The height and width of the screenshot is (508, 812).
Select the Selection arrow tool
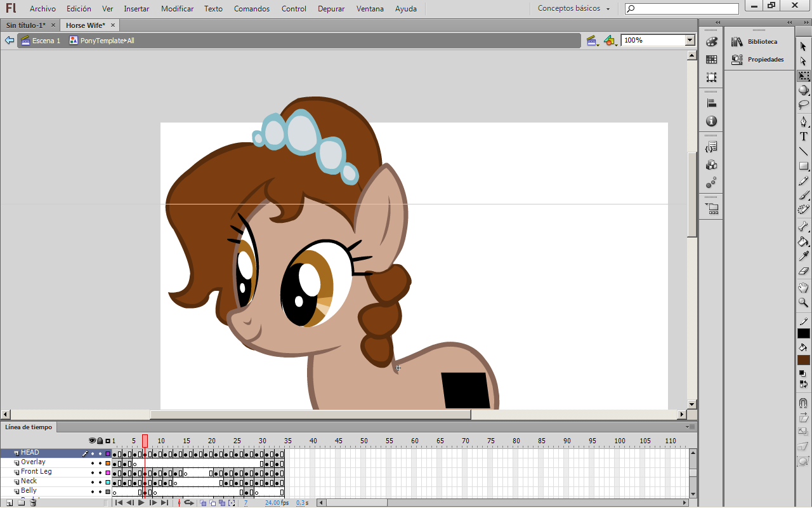pyautogui.click(x=803, y=46)
